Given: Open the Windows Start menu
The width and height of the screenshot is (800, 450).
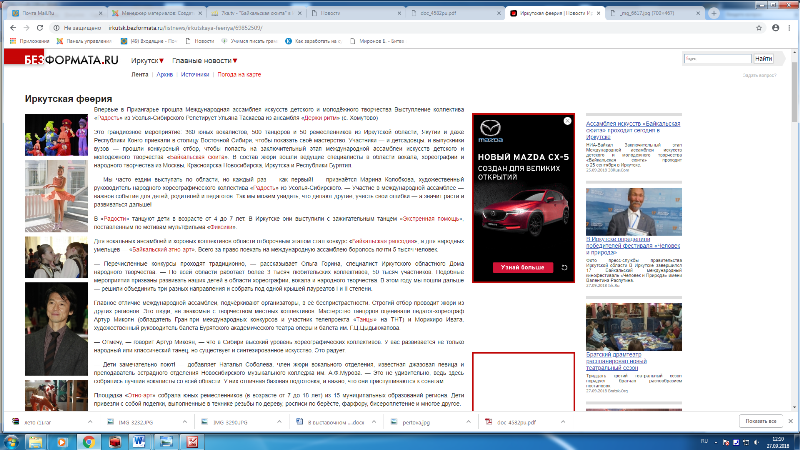Looking at the screenshot, I should (14, 440).
